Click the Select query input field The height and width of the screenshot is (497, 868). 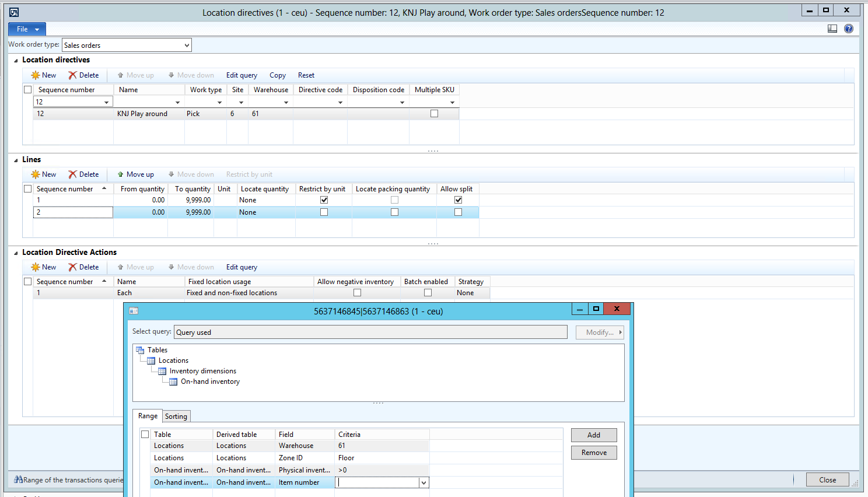tap(370, 332)
